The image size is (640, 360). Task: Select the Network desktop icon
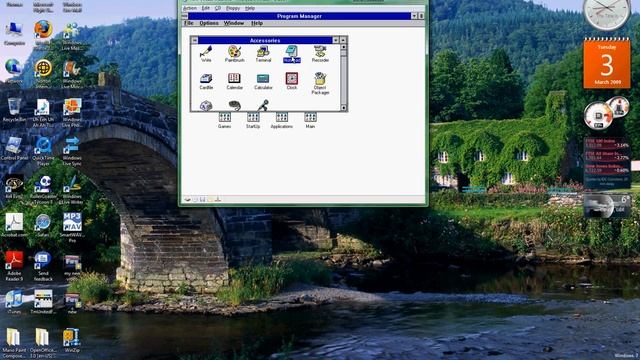coord(14,72)
